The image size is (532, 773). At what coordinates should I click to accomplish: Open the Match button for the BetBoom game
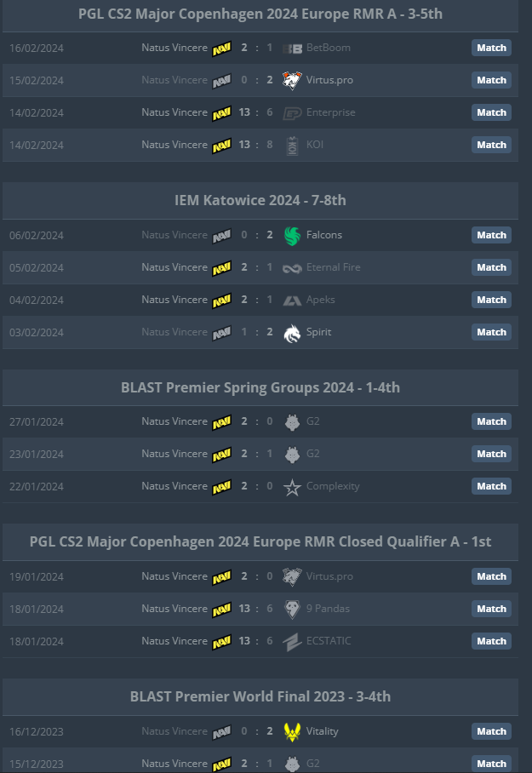491,48
